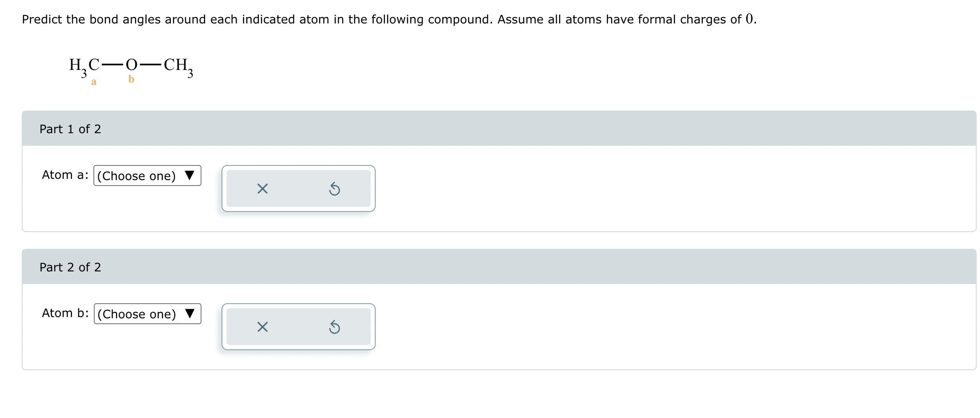Select the orange label b under the structure
Screen dimensions: 980x418
coord(131,78)
